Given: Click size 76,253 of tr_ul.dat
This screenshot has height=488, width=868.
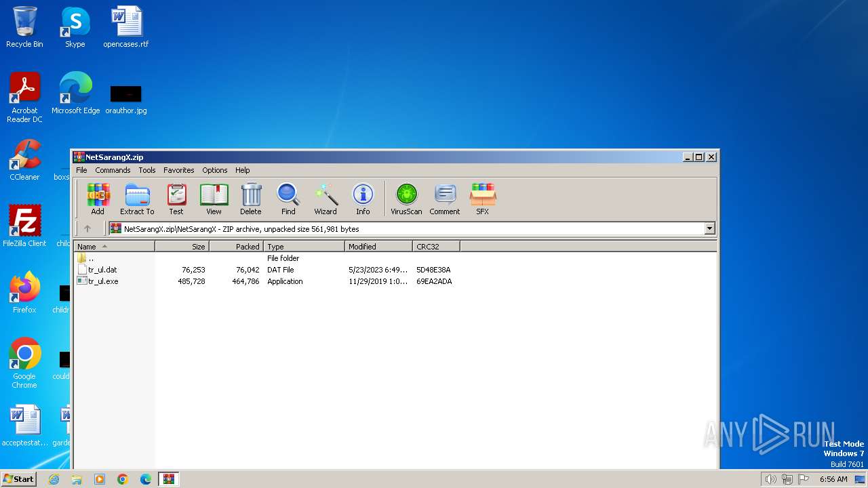Looking at the screenshot, I should pyautogui.click(x=193, y=270).
